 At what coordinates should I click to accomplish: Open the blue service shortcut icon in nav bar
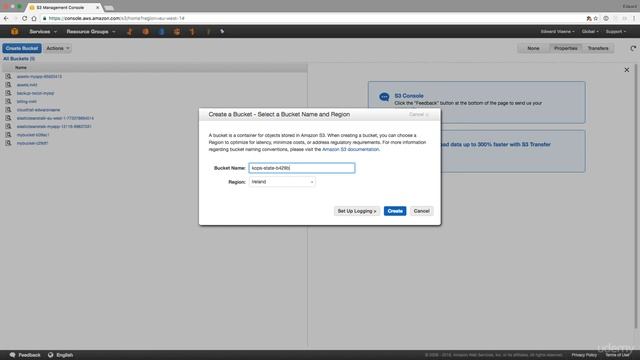(x=162, y=31)
